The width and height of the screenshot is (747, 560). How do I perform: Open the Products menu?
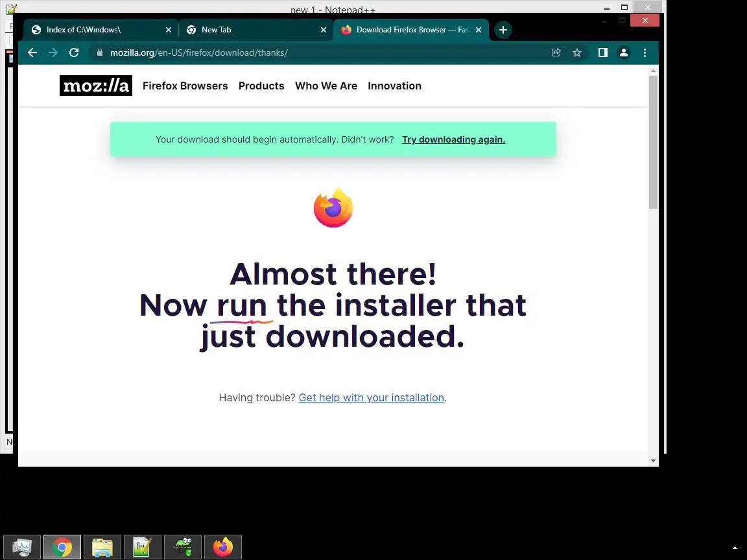[x=261, y=86]
